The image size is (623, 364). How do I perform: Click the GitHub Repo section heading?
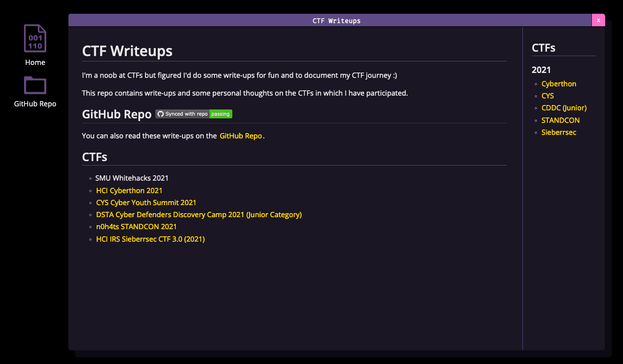(117, 114)
